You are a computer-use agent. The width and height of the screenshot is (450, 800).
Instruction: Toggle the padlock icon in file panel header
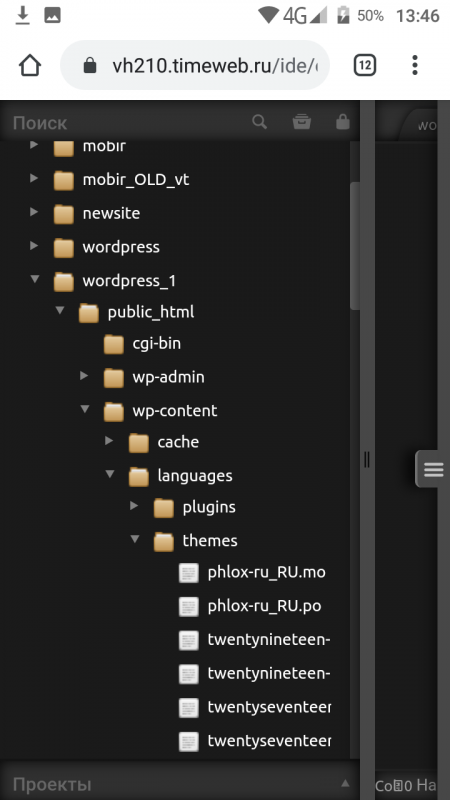click(343, 121)
